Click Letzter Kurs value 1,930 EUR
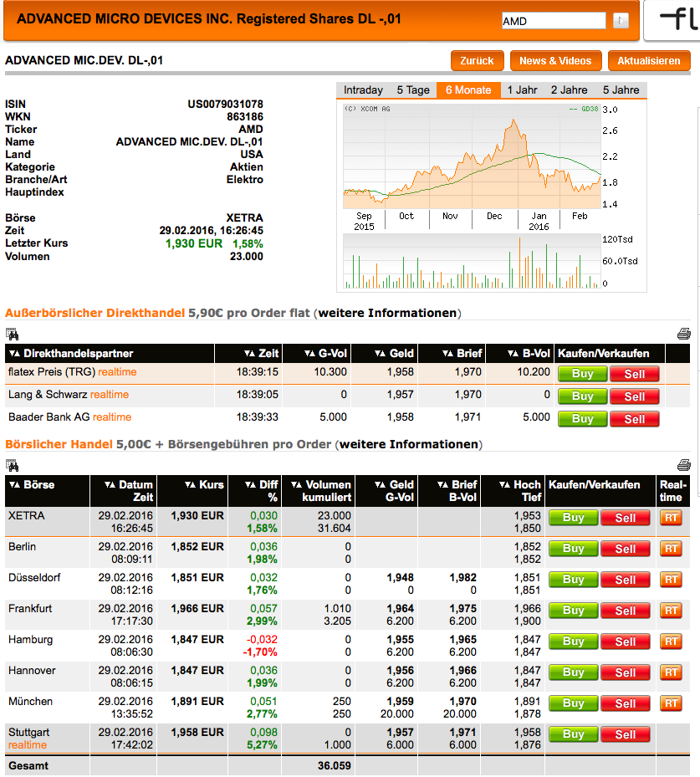This screenshot has height=777, width=700. point(194,243)
